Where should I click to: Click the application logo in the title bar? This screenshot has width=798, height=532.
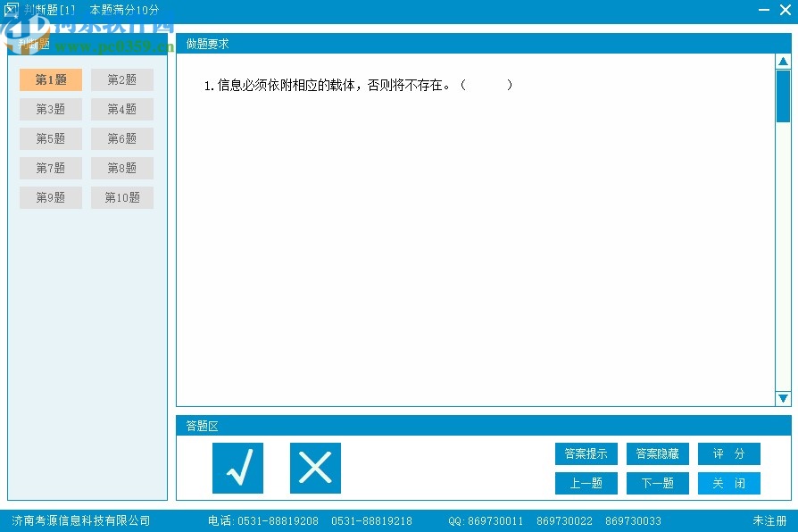[x=12, y=10]
